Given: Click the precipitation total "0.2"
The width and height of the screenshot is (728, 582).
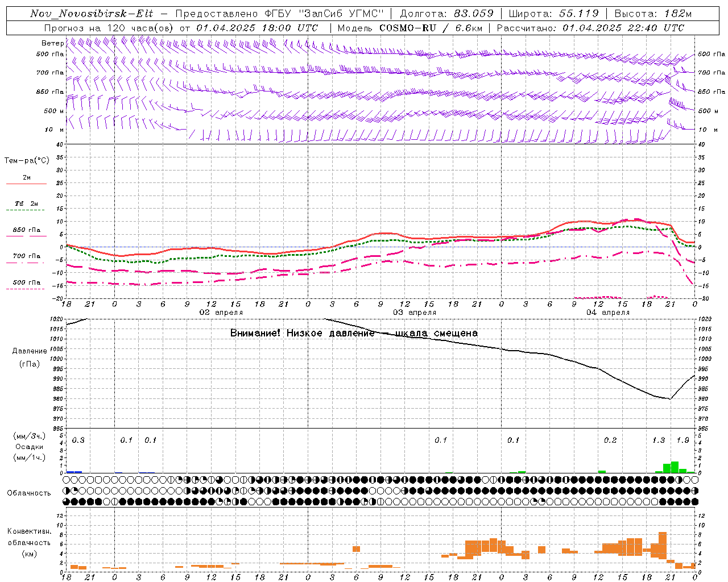Looking at the screenshot, I should pos(610,440).
